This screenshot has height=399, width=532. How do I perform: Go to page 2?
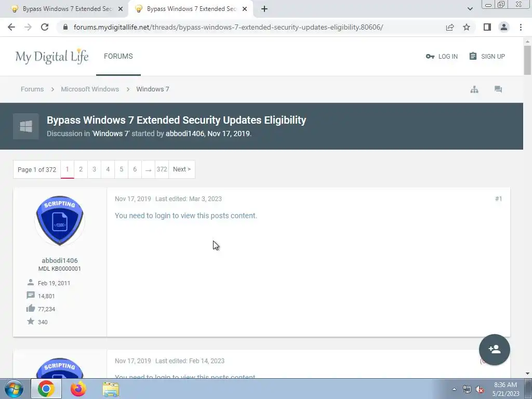[x=81, y=169]
